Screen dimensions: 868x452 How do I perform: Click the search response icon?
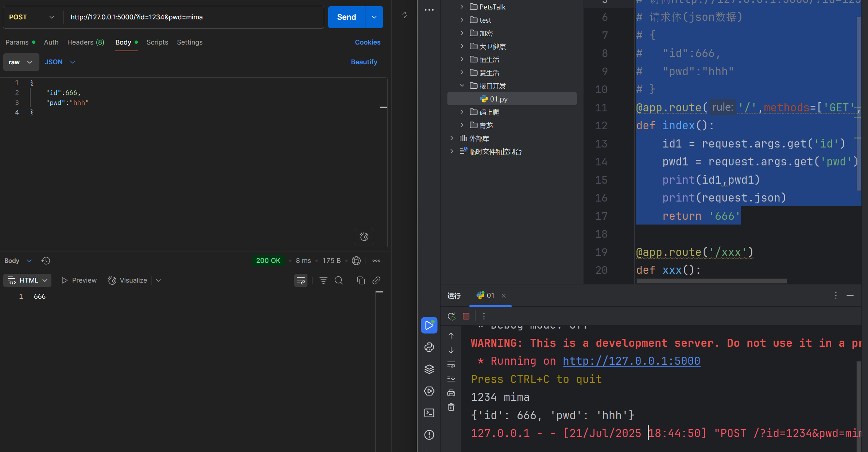pyautogui.click(x=339, y=280)
